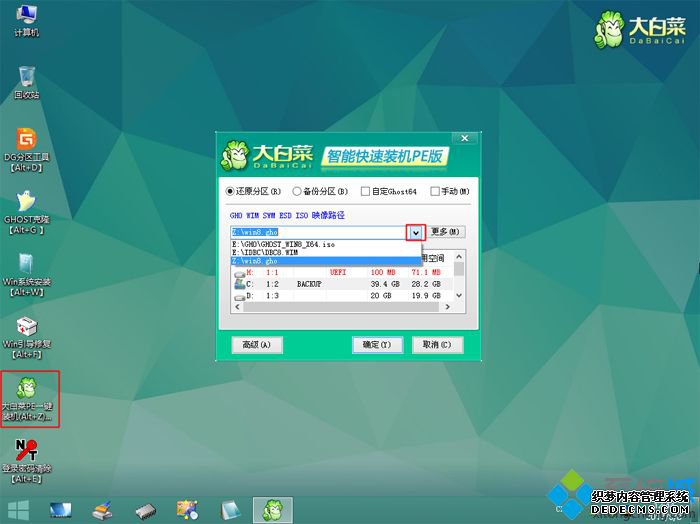Click the 19.9 GB free space cell

click(x=426, y=296)
